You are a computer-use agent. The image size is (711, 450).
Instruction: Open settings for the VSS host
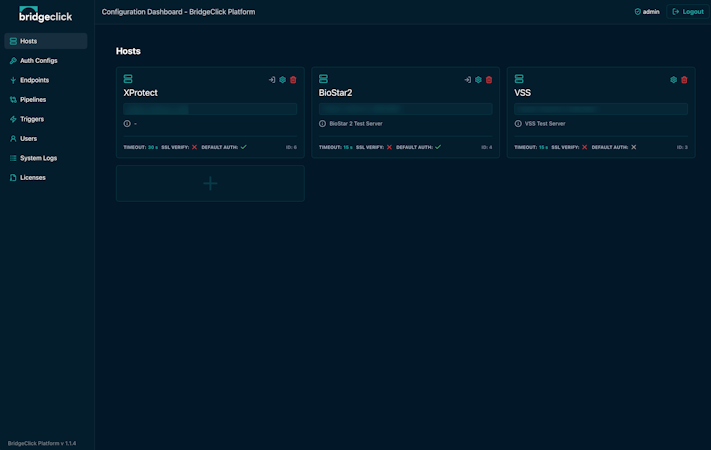673,80
